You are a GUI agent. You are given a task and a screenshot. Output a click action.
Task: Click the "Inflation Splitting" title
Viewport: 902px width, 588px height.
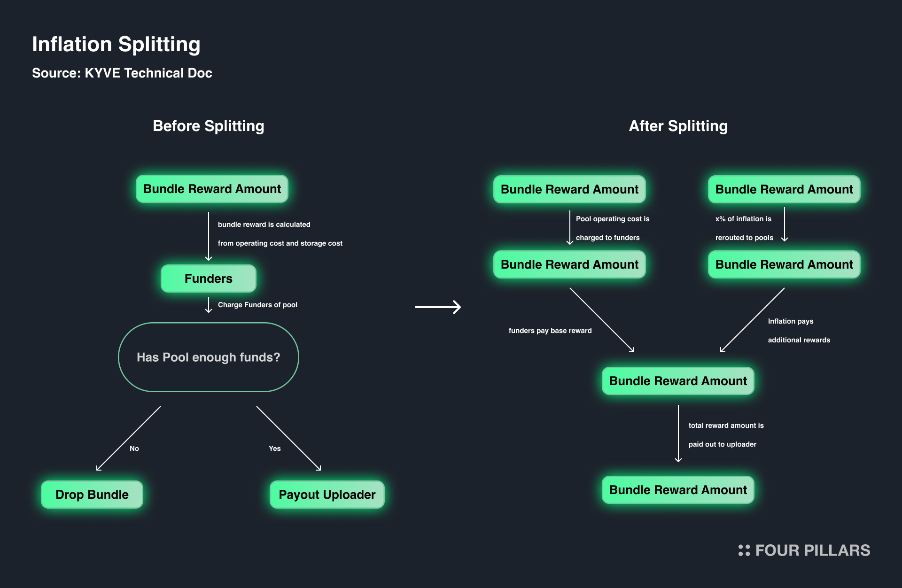click(x=116, y=44)
